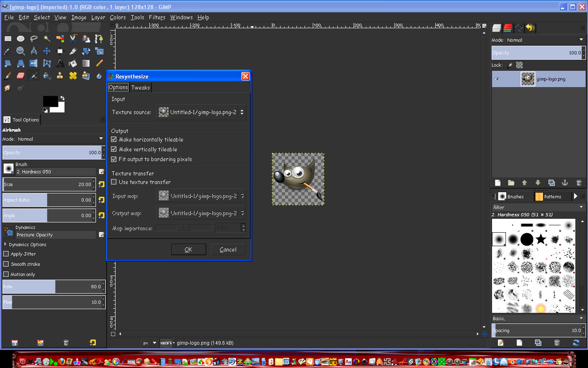Select the Rotate tool

pyautogui.click(x=86, y=51)
